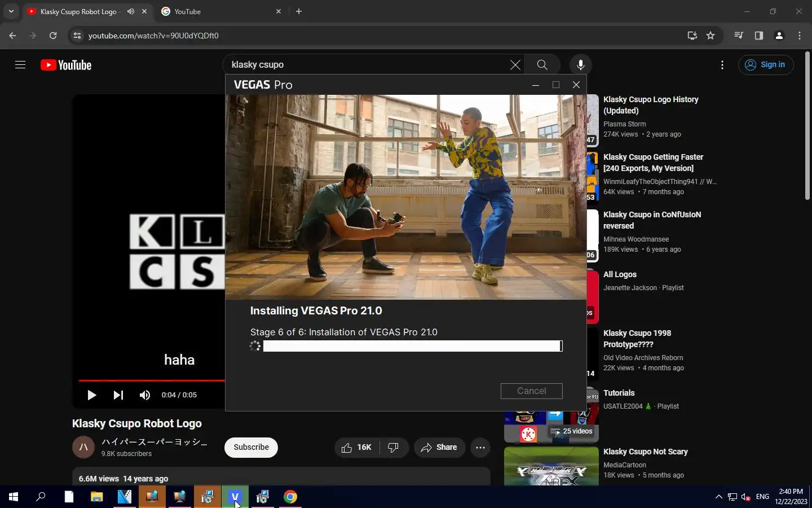Click the red video progress bar
This screenshot has width=812, height=508.
coord(152,380)
